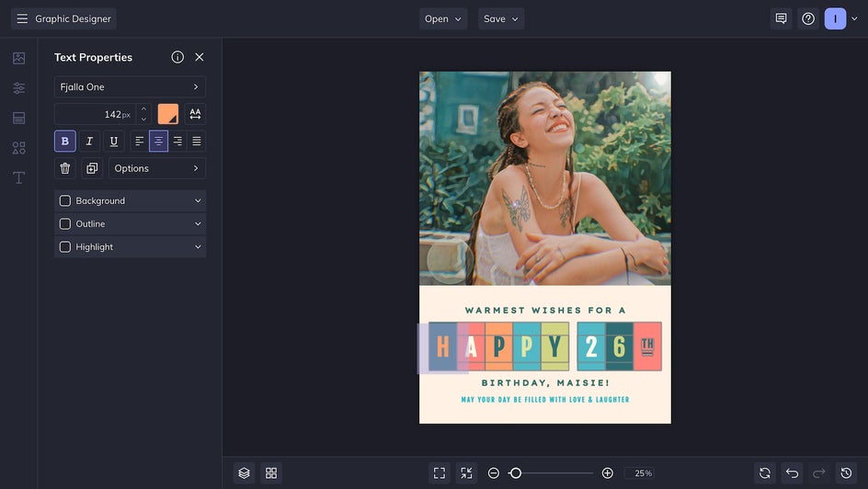Open the Text tool sidebar icon
This screenshot has height=489, width=868.
[18, 177]
